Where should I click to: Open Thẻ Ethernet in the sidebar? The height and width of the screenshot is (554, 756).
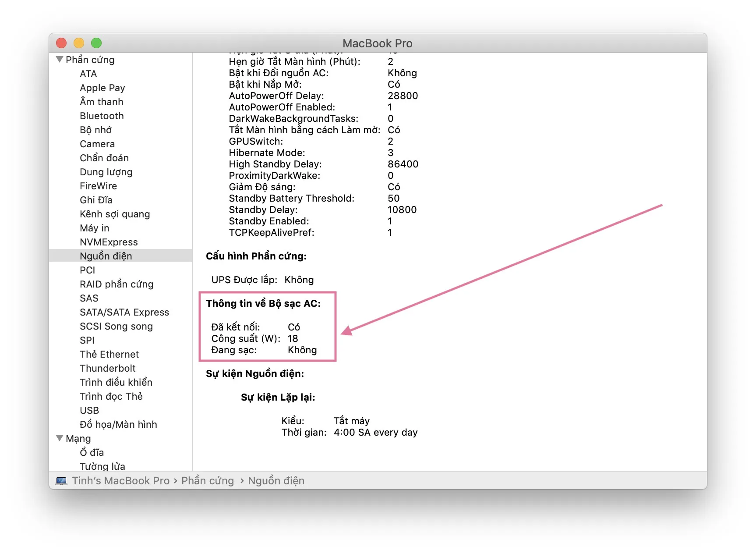click(110, 354)
